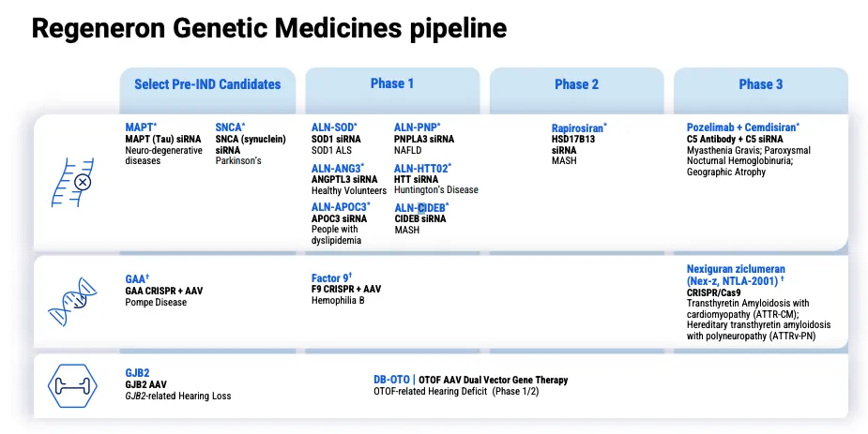868x434 pixels.
Task: Select the Phase 3 column header
Action: pyautogui.click(x=760, y=84)
